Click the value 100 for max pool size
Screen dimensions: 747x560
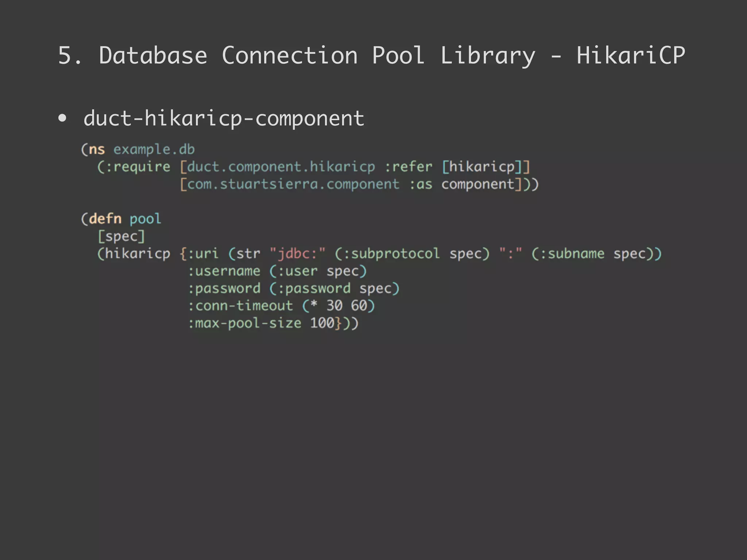322,323
